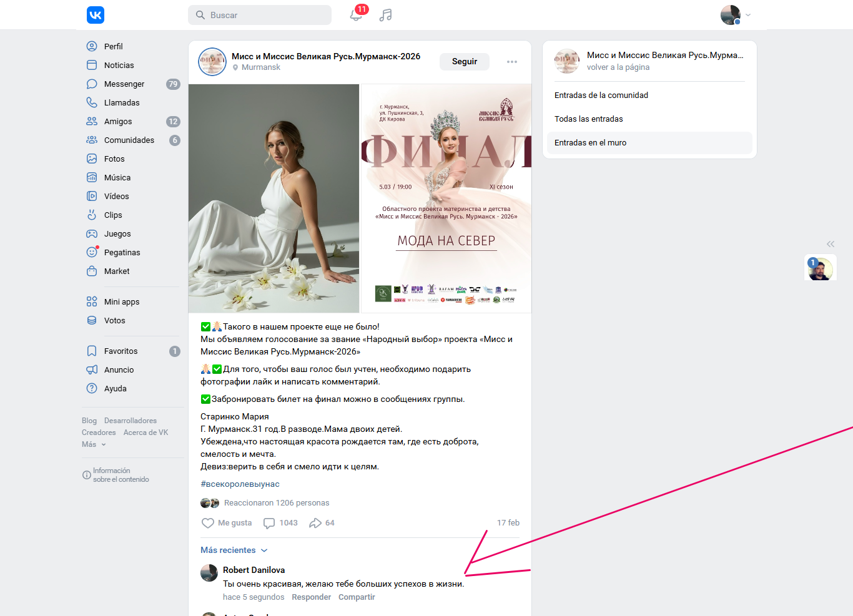Image resolution: width=853 pixels, height=616 pixels.
Task: Click the Seguir follow button
Action: tap(465, 61)
